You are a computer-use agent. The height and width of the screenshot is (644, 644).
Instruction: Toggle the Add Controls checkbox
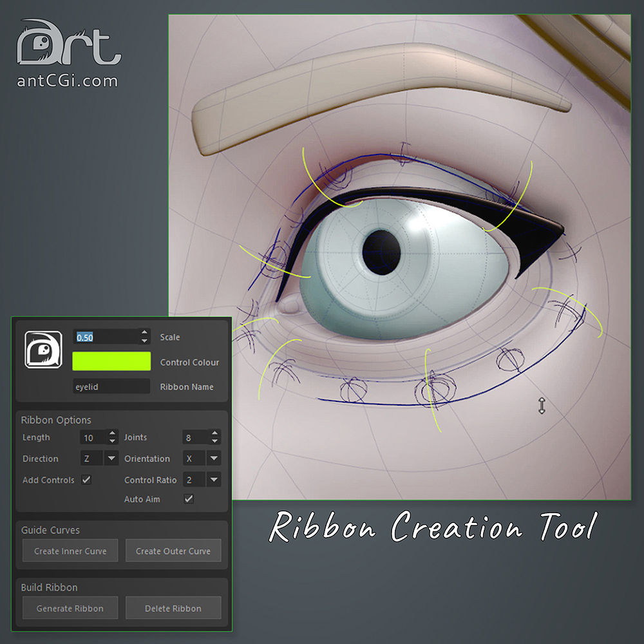[x=86, y=480]
